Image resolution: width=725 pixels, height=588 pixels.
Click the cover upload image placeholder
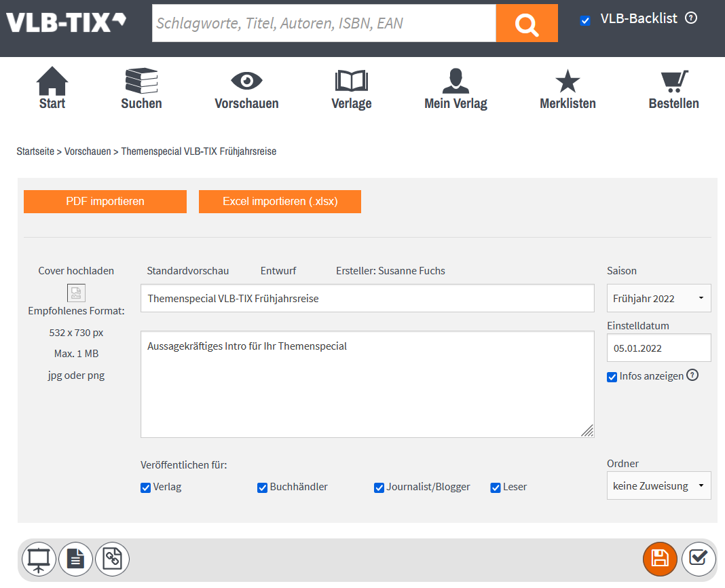coord(76,293)
